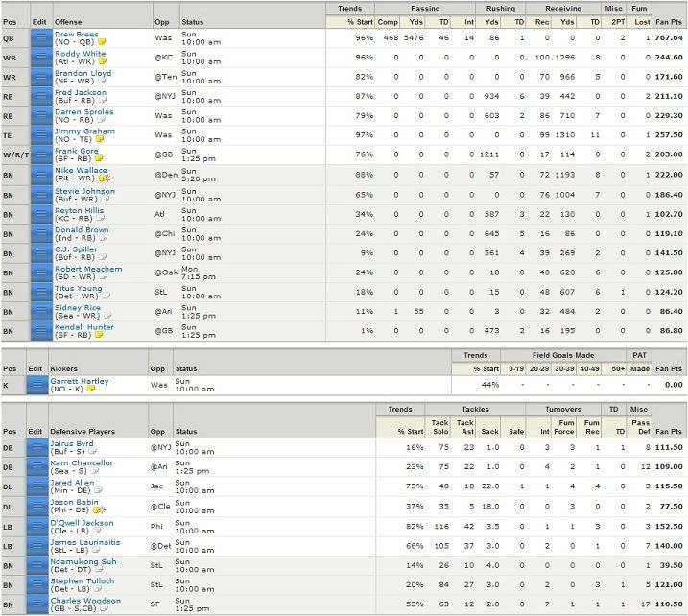Viewport: 688px width, 616px height.
Task: Open Drew Brees player note icon
Action: 103,43
